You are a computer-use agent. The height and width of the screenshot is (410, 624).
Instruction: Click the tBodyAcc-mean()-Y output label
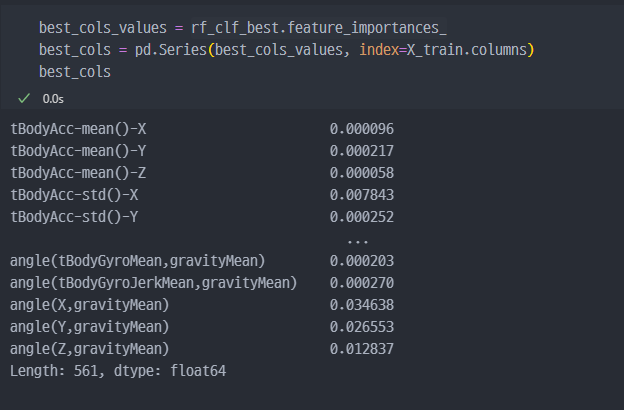(x=79, y=150)
